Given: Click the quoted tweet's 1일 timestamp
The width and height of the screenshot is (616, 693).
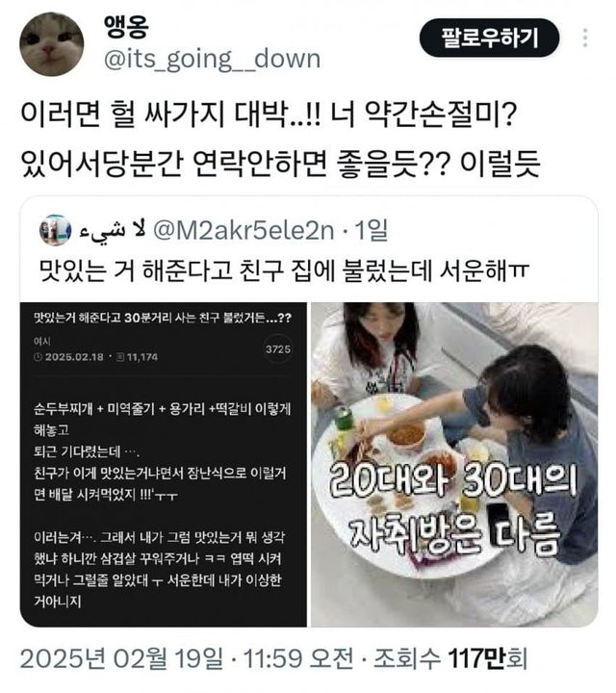Looking at the screenshot, I should click(372, 230).
